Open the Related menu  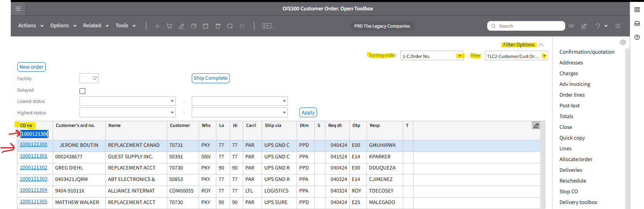click(96, 26)
